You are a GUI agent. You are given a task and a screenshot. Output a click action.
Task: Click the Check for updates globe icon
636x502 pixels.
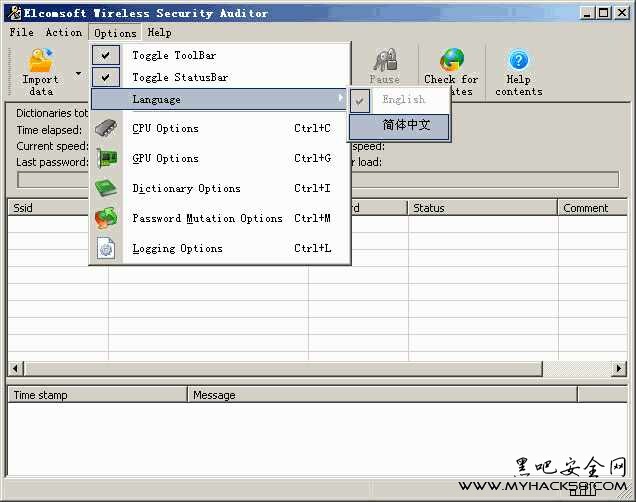click(x=451, y=60)
